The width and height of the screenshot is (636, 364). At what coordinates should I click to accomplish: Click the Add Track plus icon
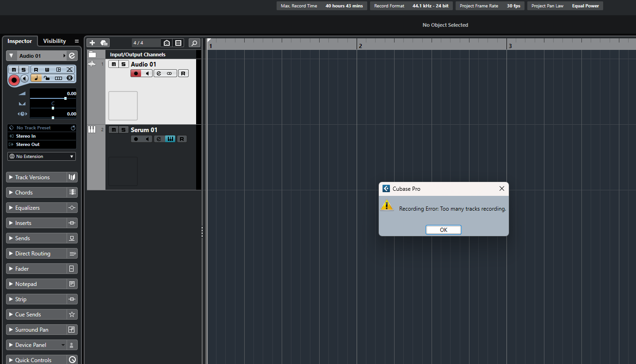(x=92, y=43)
